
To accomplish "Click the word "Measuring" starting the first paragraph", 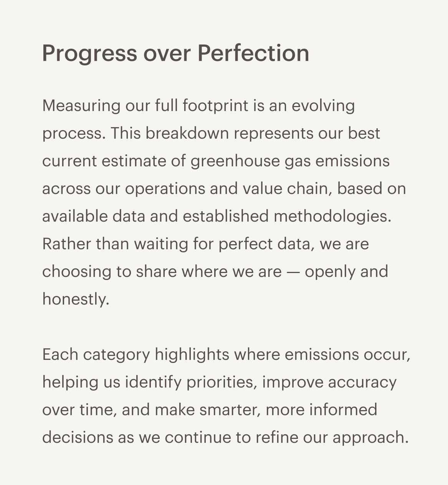I will click(x=81, y=106).
